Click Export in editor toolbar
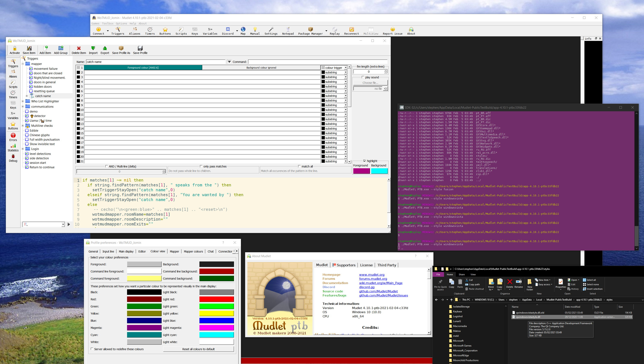Image resolution: width=644 pixels, height=364 pixels. [105, 50]
